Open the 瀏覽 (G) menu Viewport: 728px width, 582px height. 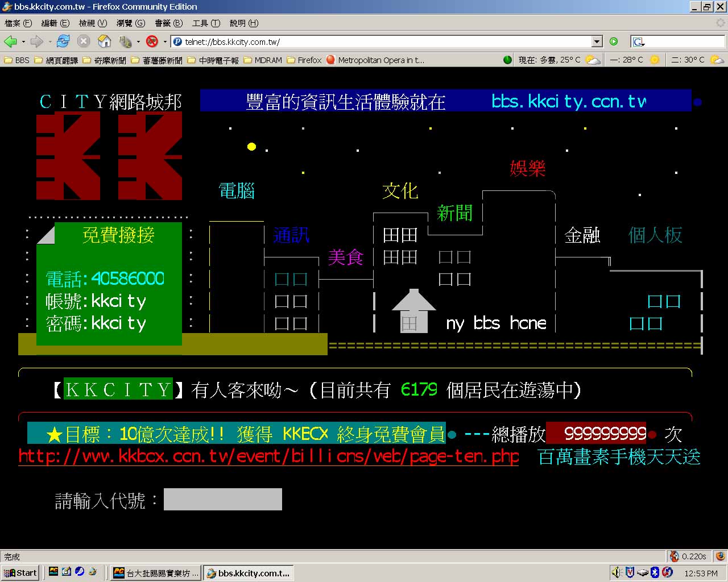pos(131,23)
